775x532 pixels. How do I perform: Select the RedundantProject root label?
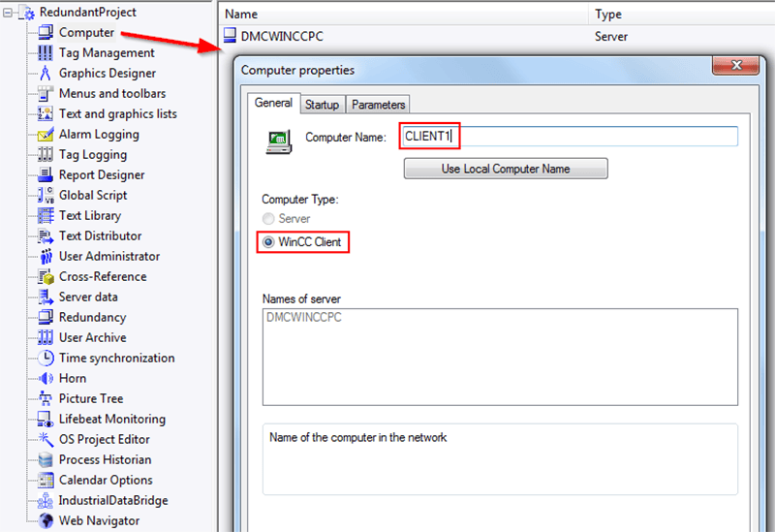click(88, 13)
